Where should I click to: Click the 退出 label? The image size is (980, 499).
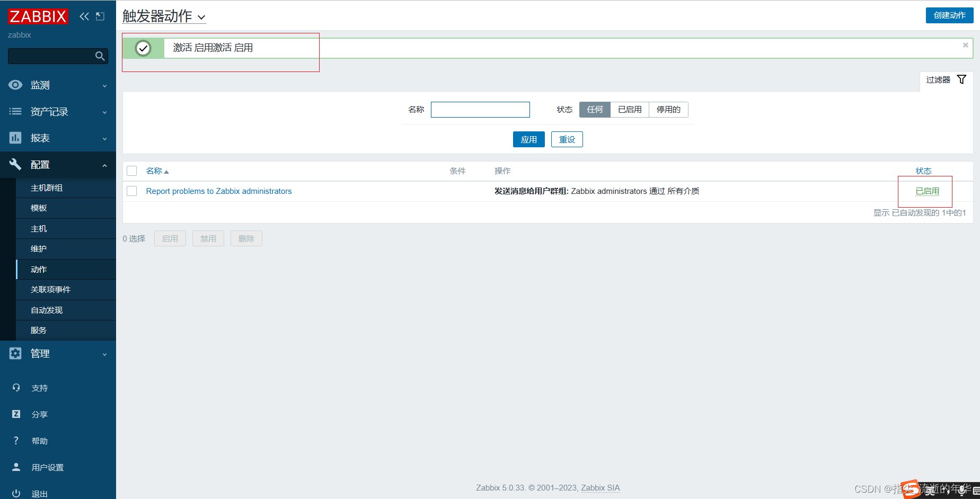40,494
